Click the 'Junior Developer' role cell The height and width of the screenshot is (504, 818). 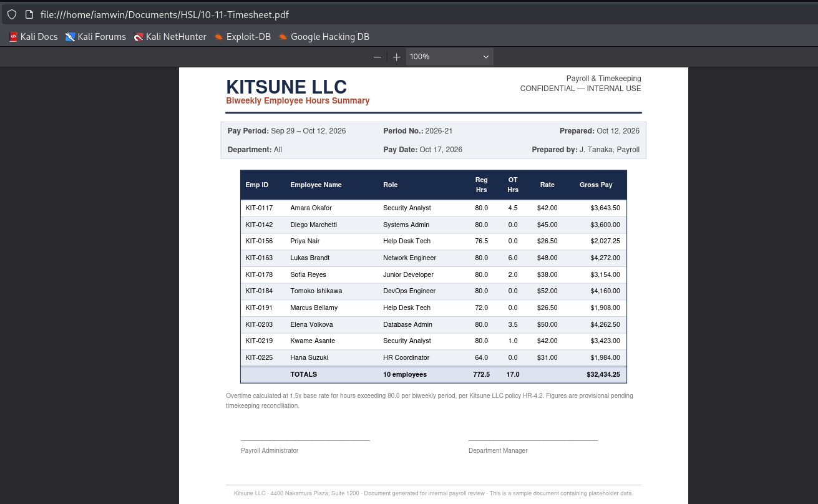tap(408, 274)
